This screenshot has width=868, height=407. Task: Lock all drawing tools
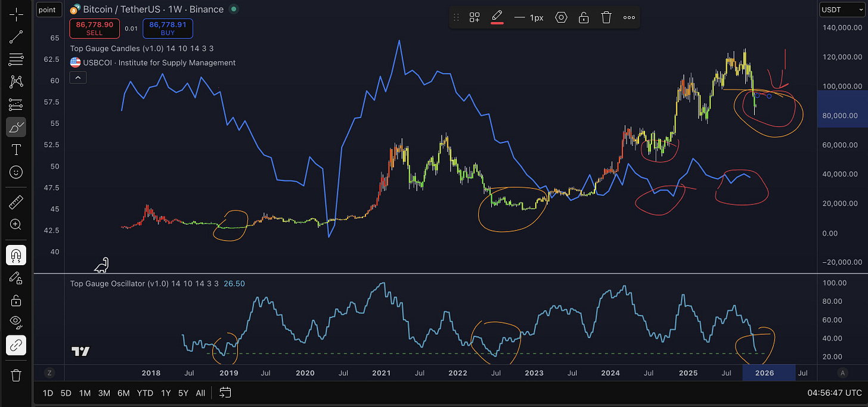[x=16, y=300]
